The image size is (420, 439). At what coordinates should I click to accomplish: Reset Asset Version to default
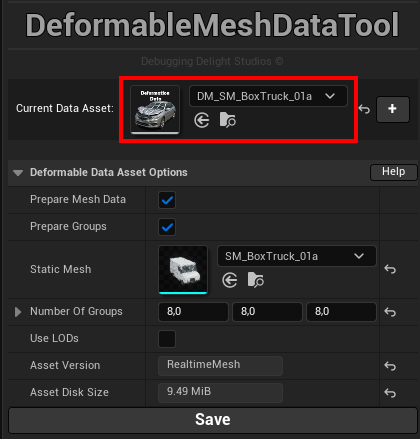[x=390, y=366]
